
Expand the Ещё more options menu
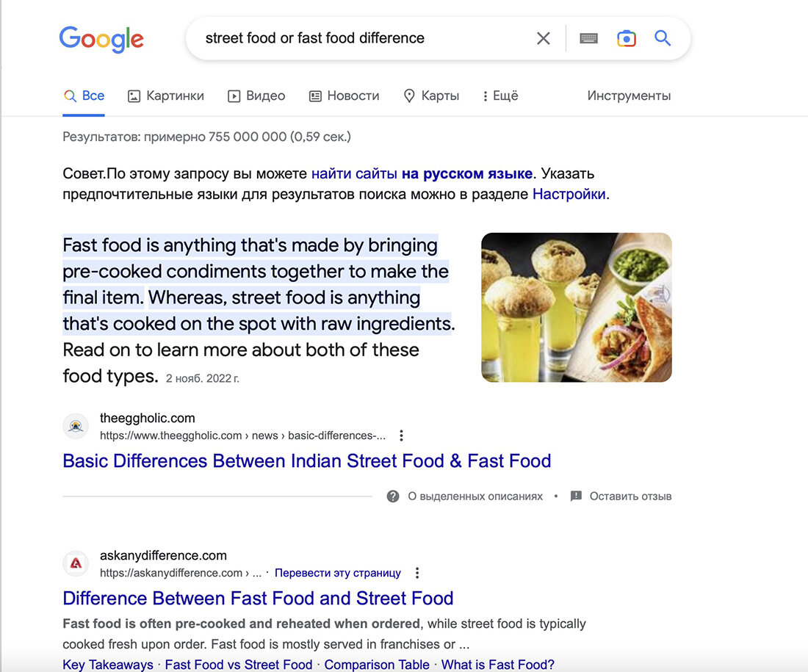[499, 96]
